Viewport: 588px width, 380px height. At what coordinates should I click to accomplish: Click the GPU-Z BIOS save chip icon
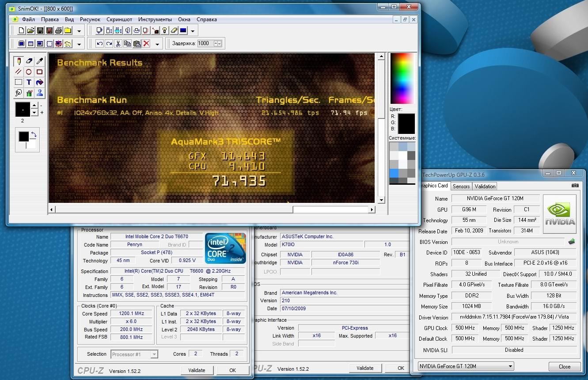[572, 242]
